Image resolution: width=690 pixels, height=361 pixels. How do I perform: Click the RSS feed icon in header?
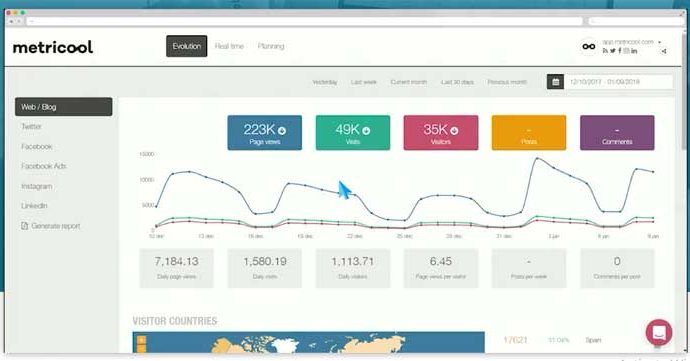click(605, 51)
